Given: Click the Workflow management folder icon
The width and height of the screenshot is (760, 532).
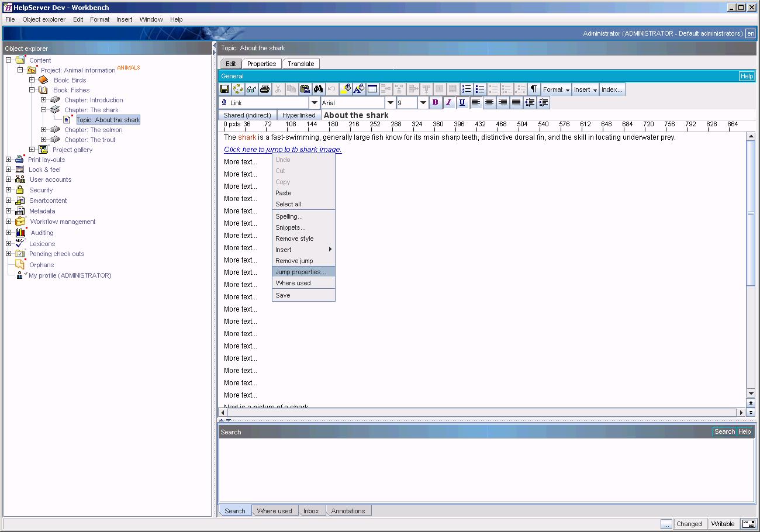Looking at the screenshot, I should point(20,222).
